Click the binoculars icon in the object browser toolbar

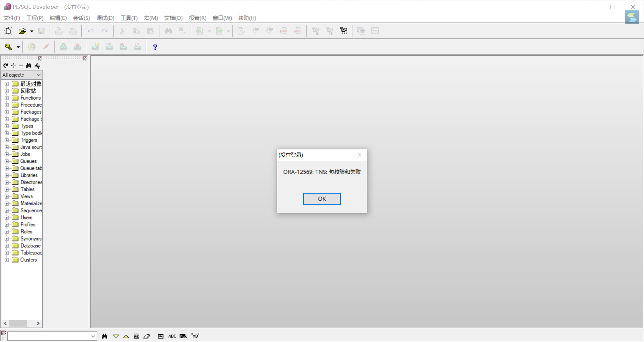tap(29, 66)
